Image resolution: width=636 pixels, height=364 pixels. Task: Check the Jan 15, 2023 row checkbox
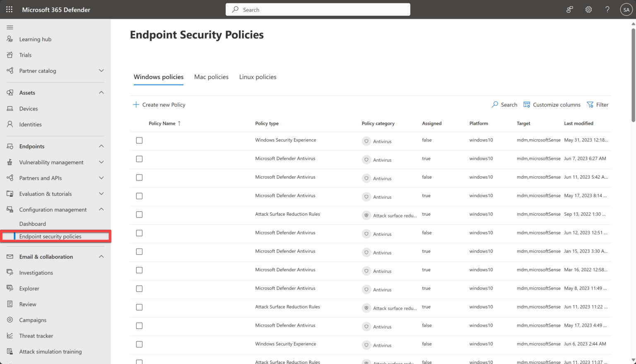click(x=139, y=251)
